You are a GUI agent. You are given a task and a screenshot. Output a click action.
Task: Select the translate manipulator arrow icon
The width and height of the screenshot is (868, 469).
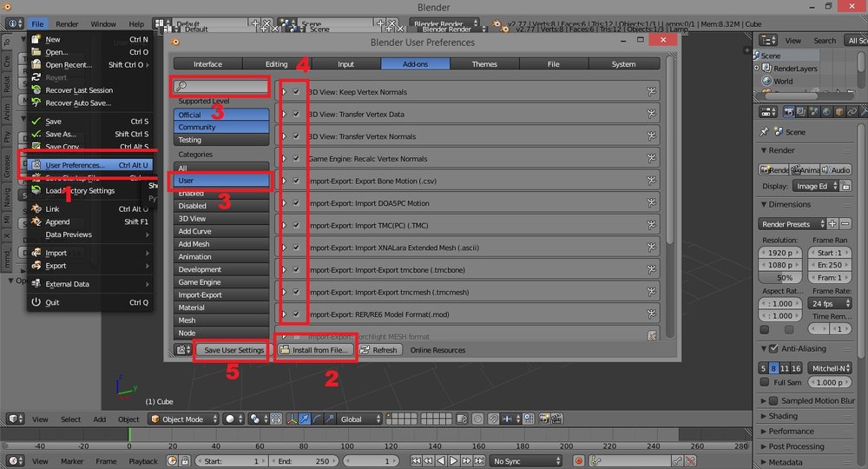(x=305, y=419)
